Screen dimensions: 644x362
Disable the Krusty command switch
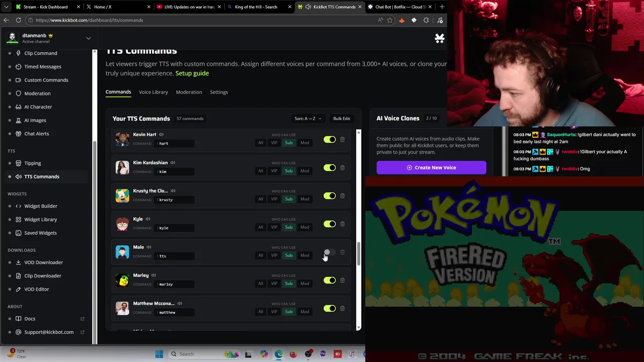coord(330,196)
